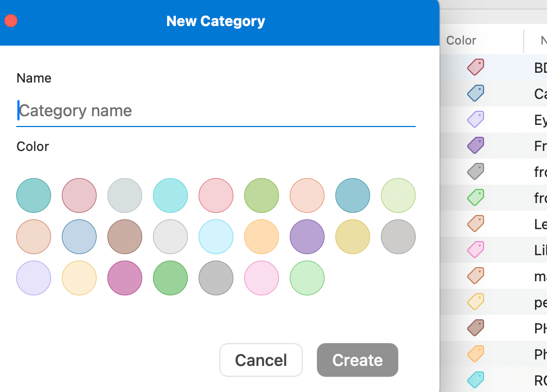Viewport: 547px width, 392px height.
Task: Select the pale sky blue swatch
Action: coord(216,237)
